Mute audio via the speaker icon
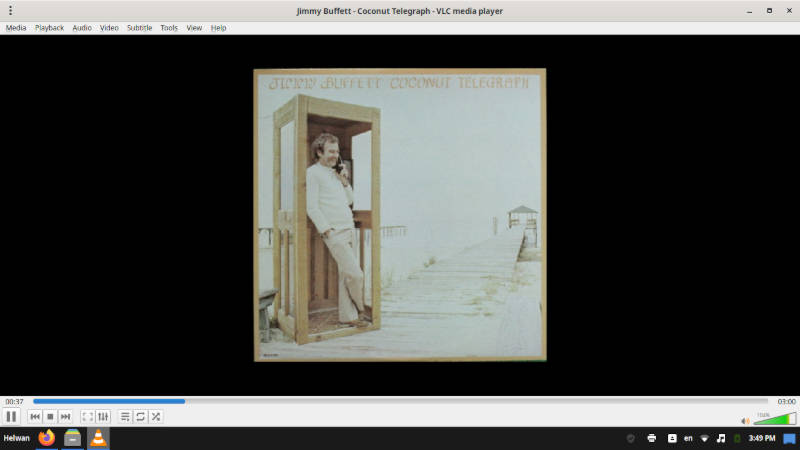The width and height of the screenshot is (800, 450). (x=745, y=421)
